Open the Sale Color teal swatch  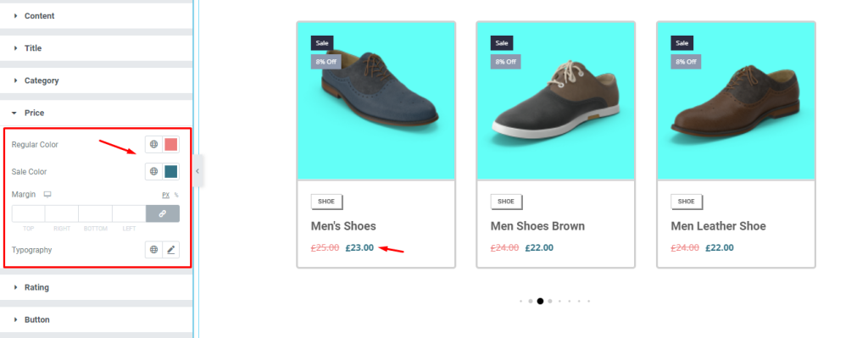click(171, 171)
